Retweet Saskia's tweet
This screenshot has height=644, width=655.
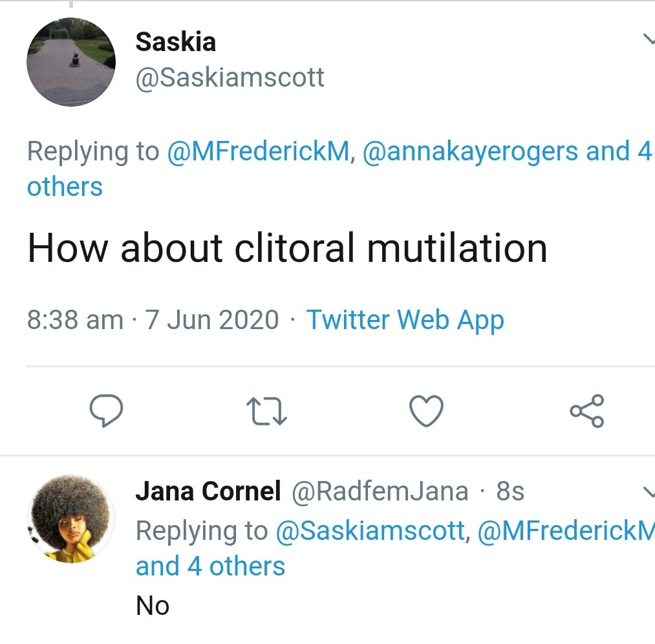point(266,411)
